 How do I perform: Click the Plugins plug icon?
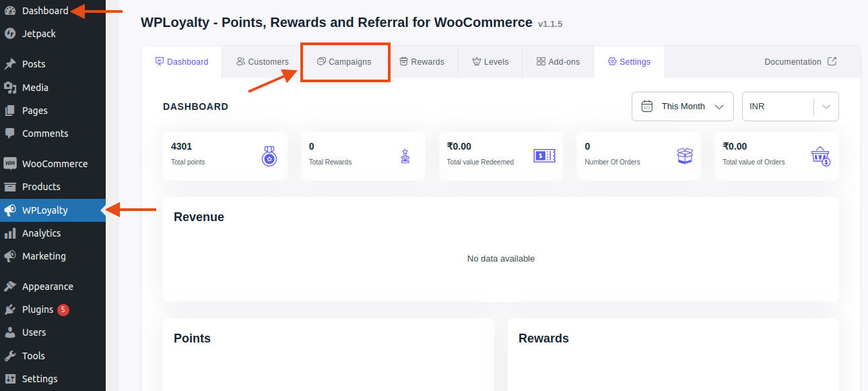[10, 309]
